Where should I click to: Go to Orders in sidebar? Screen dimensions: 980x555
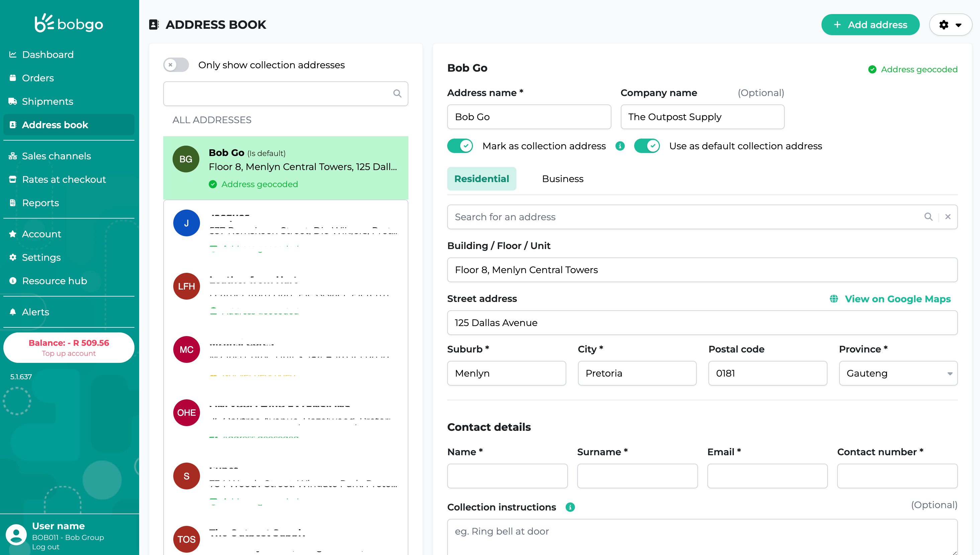coord(38,78)
